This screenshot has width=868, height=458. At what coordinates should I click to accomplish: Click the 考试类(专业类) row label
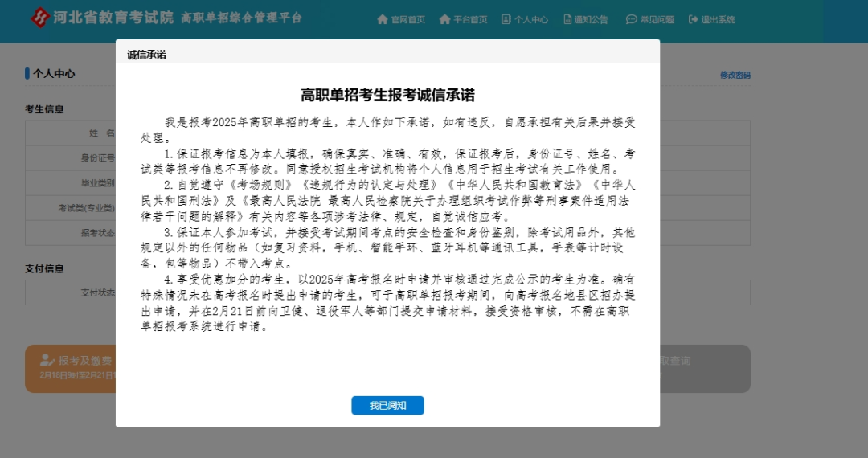coord(86,208)
